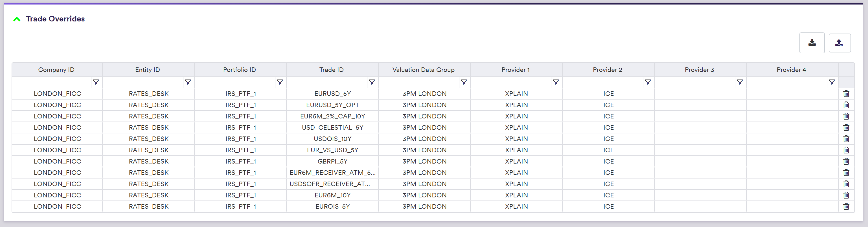This screenshot has width=868, height=227.
Task: Sort by the Portfolio ID column header
Action: click(239, 70)
